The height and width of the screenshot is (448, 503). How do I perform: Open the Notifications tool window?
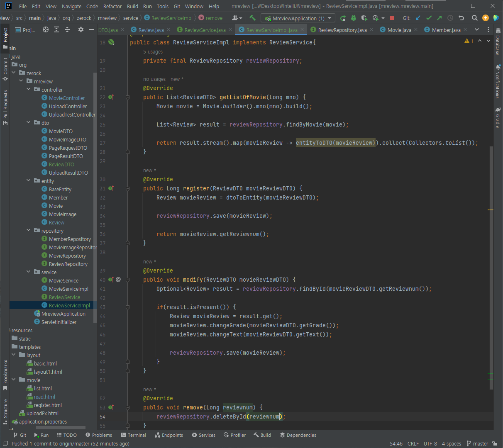498,81
